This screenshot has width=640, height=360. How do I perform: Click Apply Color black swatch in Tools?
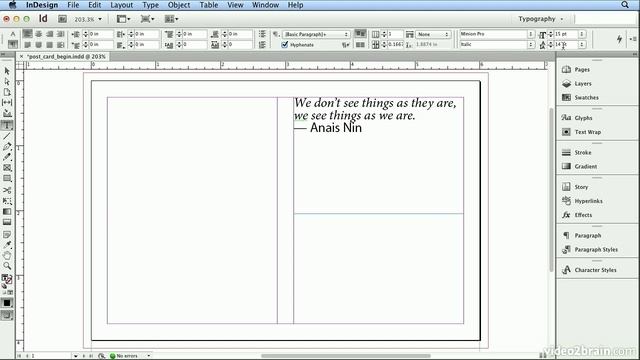[7, 303]
